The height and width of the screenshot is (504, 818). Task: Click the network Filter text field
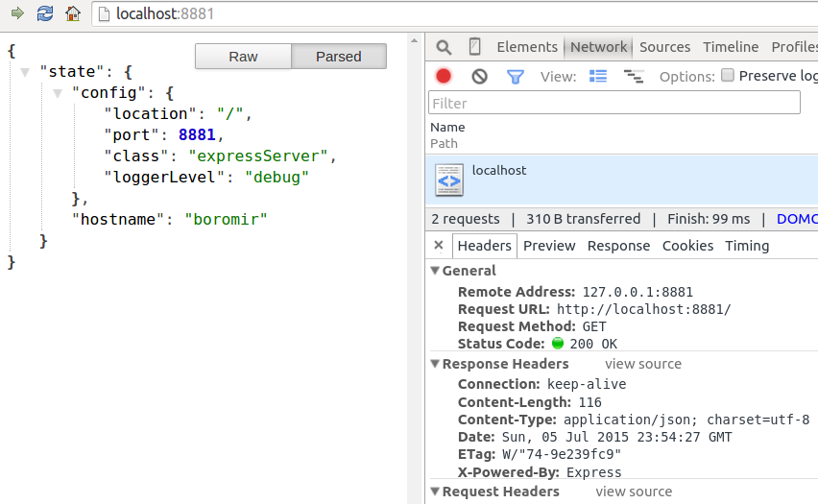pyautogui.click(x=614, y=103)
